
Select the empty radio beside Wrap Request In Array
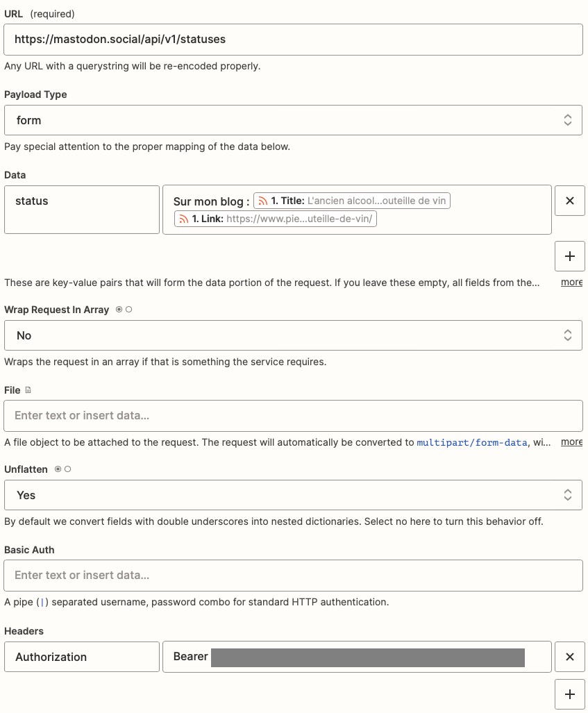pos(128,310)
